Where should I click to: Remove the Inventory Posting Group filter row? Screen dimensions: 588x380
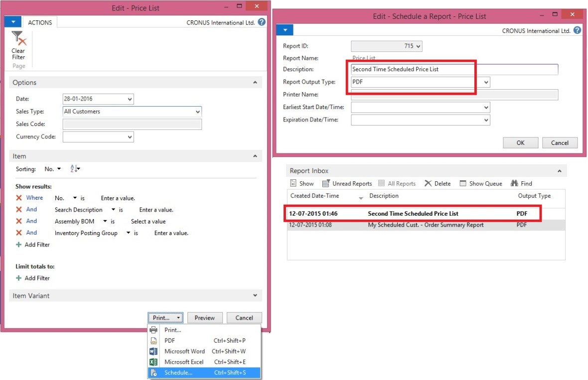[19, 233]
